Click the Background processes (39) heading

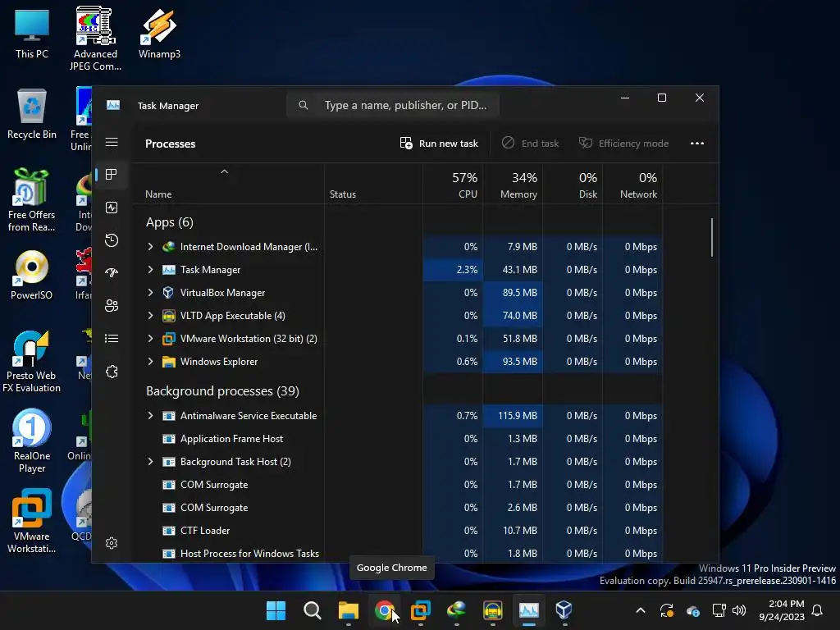pos(222,391)
